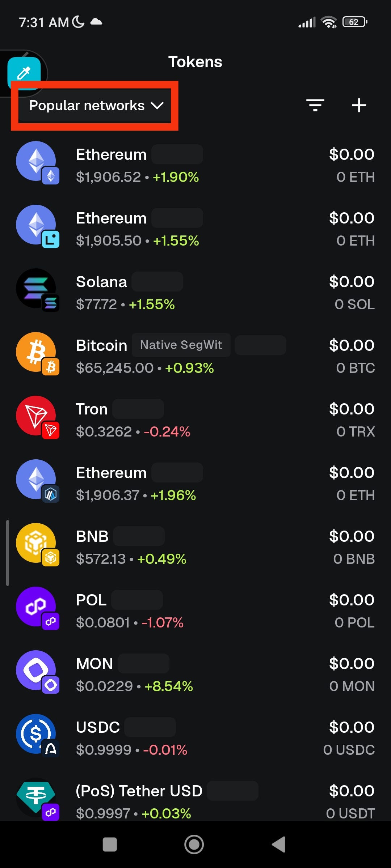Open the (PoS) Tether USD row
Image resolution: width=391 pixels, height=868 pixels.
195,799
